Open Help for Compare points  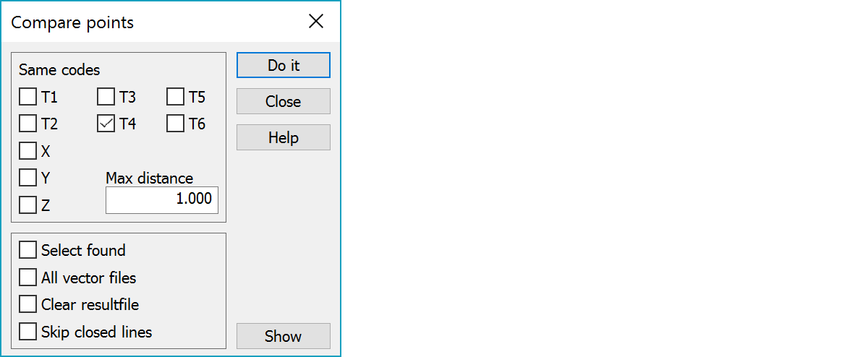coord(284,137)
